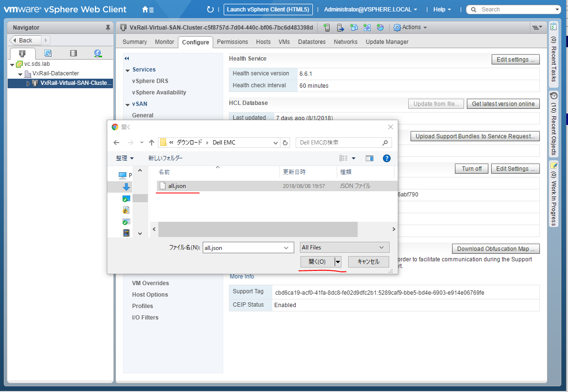This screenshot has width=568, height=392.
Task: Toggle the preview pane icon in dialog
Action: point(370,158)
